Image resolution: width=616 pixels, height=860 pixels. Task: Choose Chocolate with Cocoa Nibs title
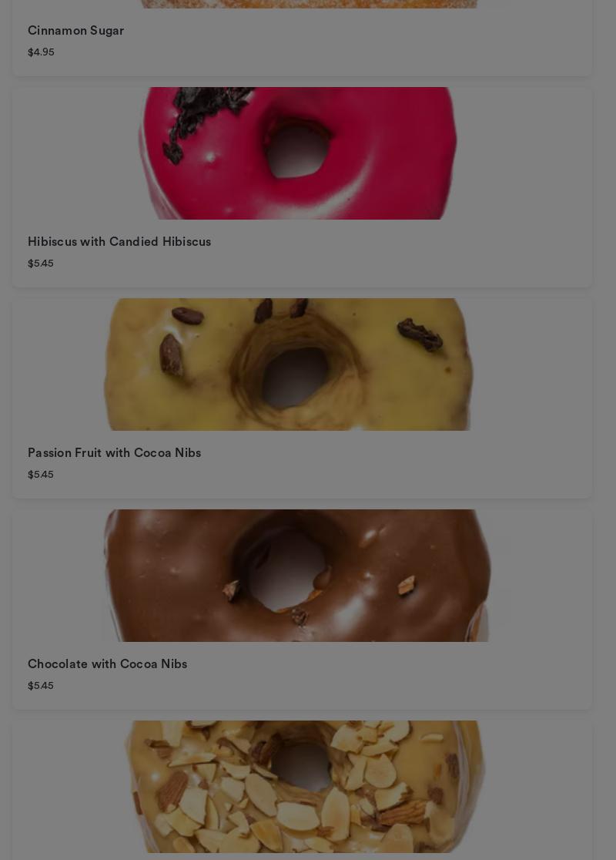(108, 664)
